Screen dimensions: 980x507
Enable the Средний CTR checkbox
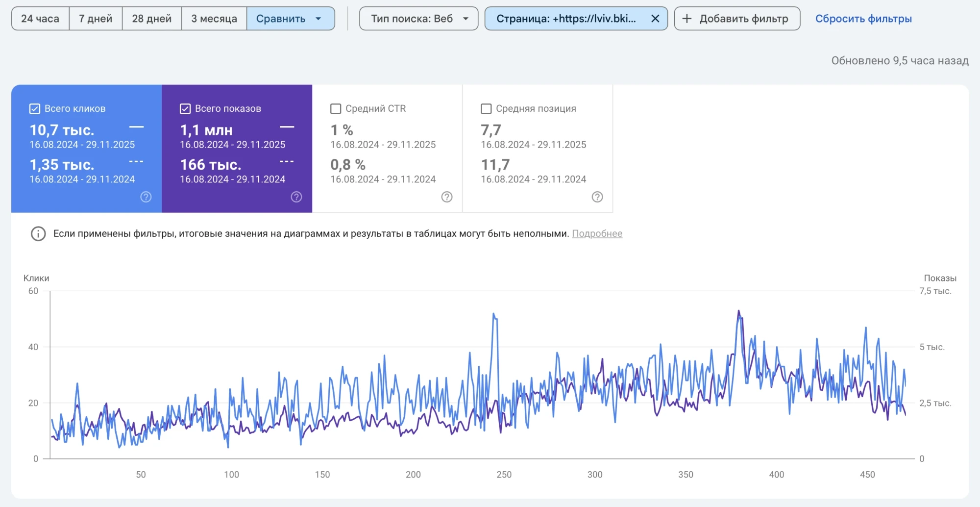click(x=336, y=109)
